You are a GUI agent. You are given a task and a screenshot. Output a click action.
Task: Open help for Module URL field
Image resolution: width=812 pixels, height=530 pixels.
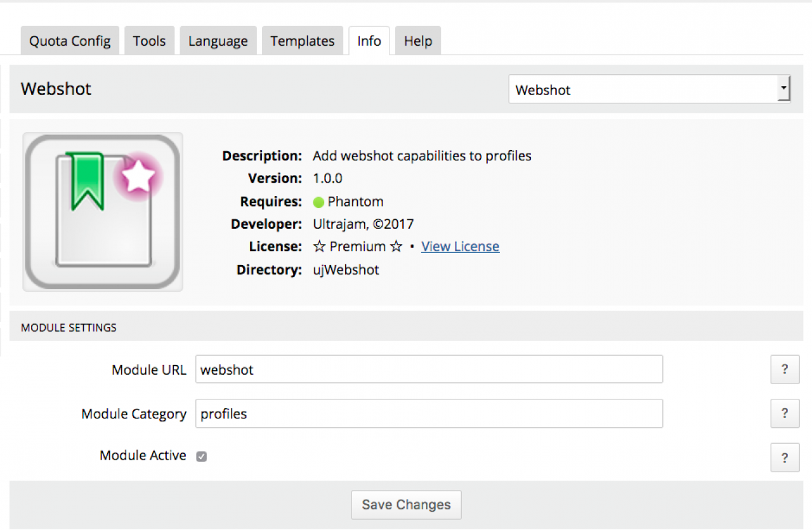(785, 370)
